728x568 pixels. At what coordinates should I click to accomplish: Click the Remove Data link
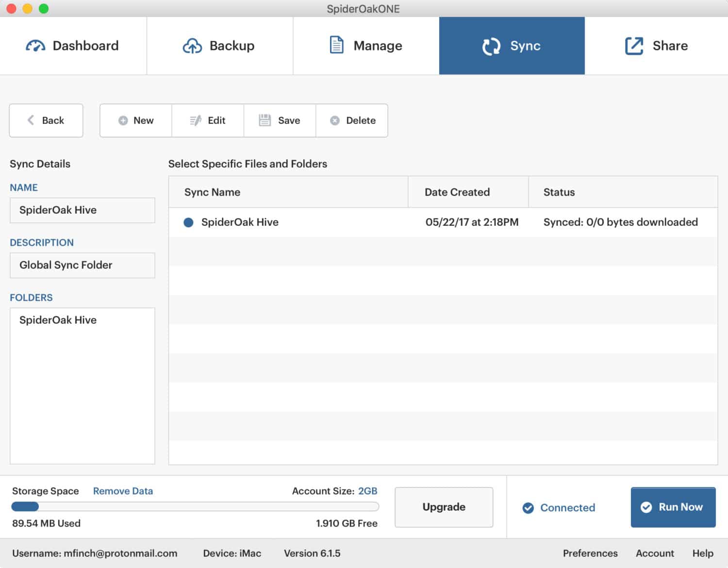[123, 491]
